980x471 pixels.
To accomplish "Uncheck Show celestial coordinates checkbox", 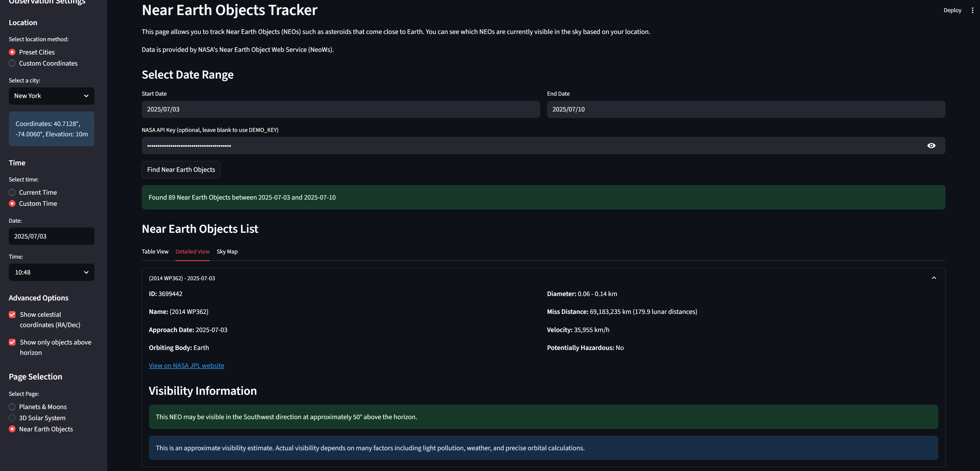I will coord(12,315).
